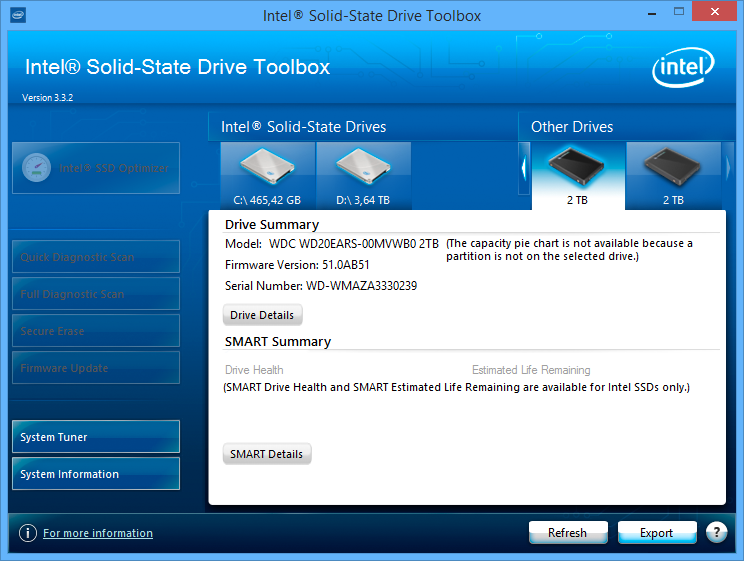Follow the For more information link
This screenshot has width=744, height=561.
click(x=98, y=533)
